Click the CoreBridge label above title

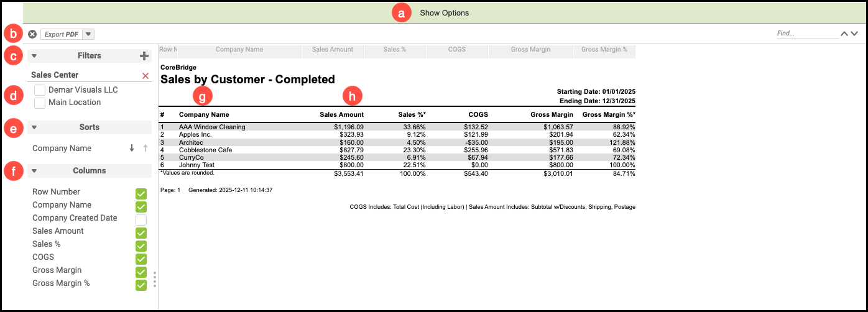click(x=178, y=67)
